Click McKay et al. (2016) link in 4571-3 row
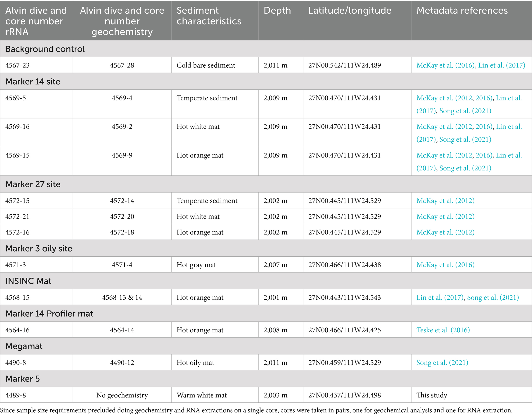 [445, 265]
